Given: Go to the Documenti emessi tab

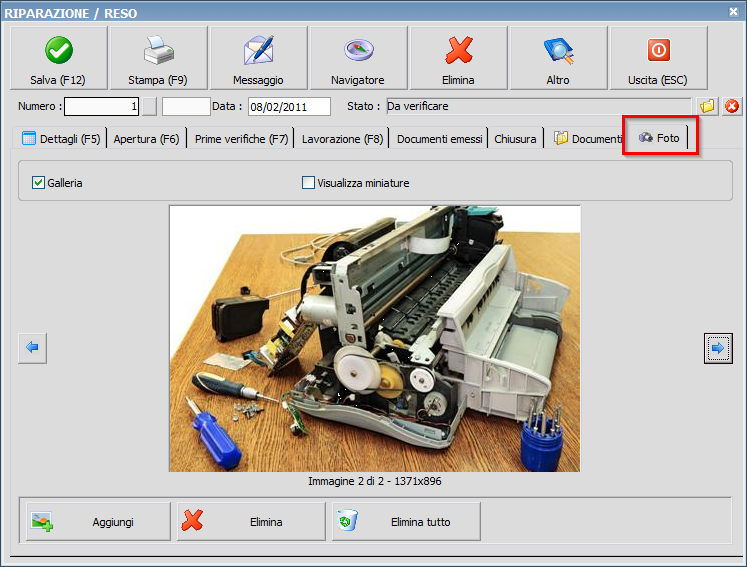Looking at the screenshot, I should 439,139.
